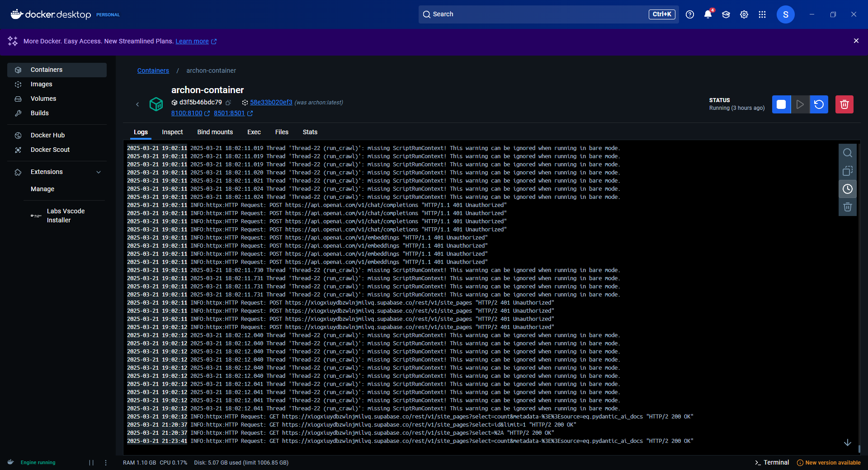Open the Stats tab

[310, 132]
